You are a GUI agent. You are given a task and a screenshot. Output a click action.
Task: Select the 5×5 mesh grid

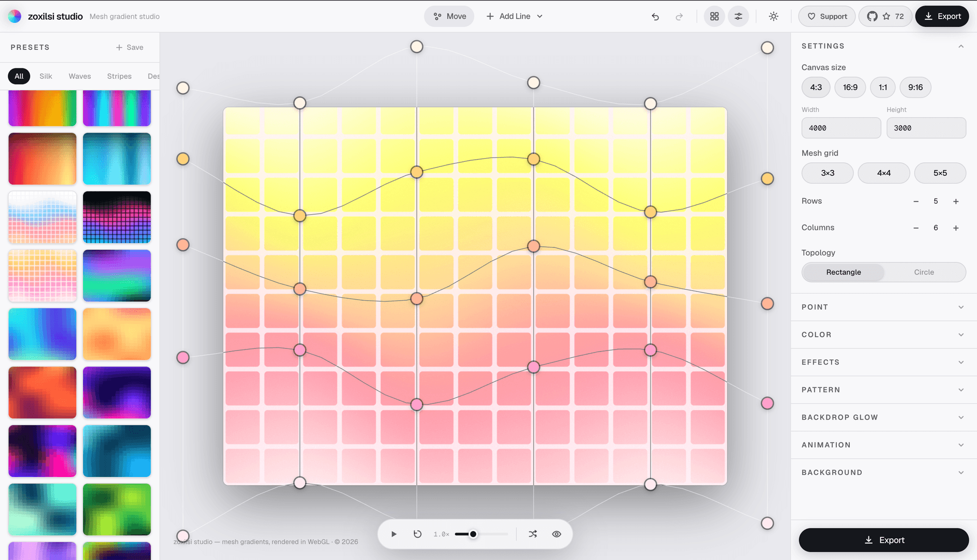pos(940,173)
